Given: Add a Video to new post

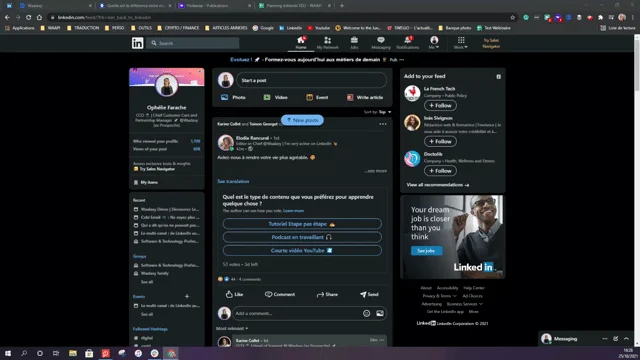Looking at the screenshot, I should [x=276, y=97].
